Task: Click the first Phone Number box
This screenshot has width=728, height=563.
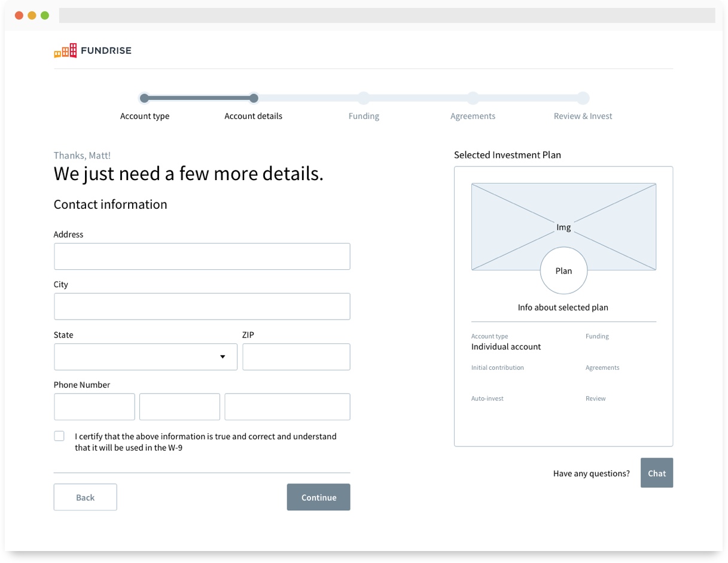Action: pos(94,407)
